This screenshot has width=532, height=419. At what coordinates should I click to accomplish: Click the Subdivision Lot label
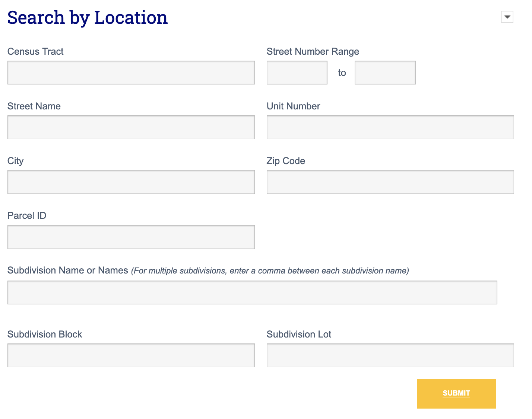point(299,334)
